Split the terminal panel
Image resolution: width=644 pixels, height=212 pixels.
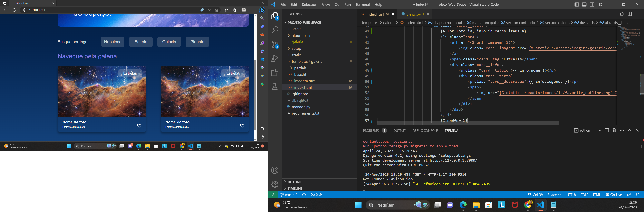pos(607,130)
